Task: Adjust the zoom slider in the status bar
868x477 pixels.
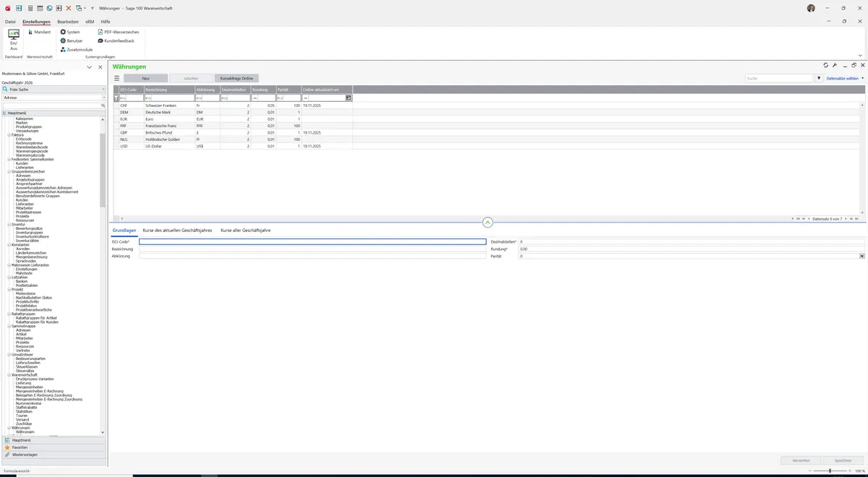Action: tap(830, 470)
